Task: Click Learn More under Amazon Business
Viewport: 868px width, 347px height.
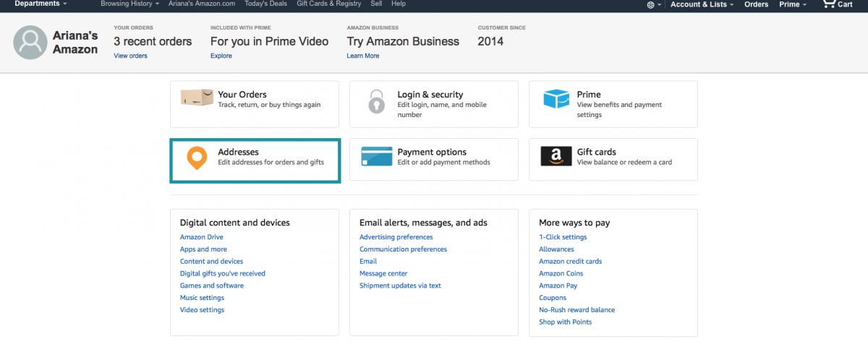Action: [x=363, y=56]
